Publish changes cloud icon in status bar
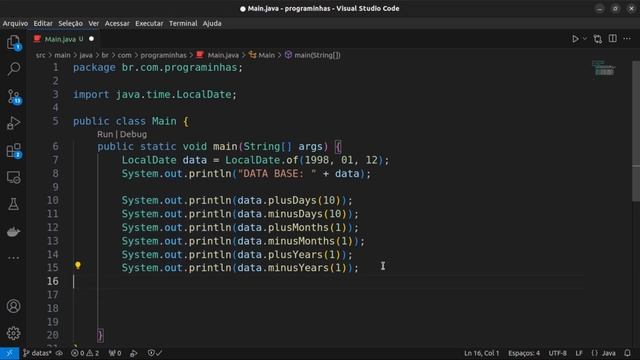 pos(59,353)
